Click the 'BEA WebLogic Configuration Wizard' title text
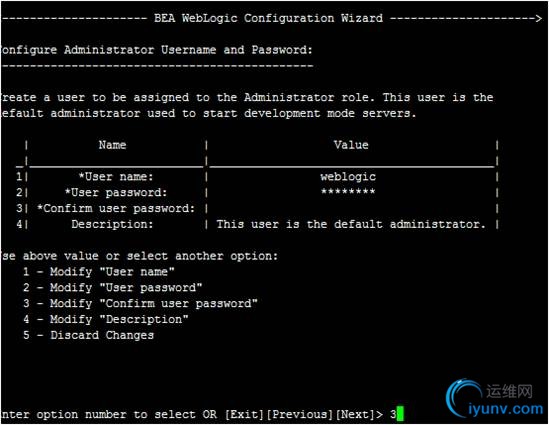 click(269, 18)
